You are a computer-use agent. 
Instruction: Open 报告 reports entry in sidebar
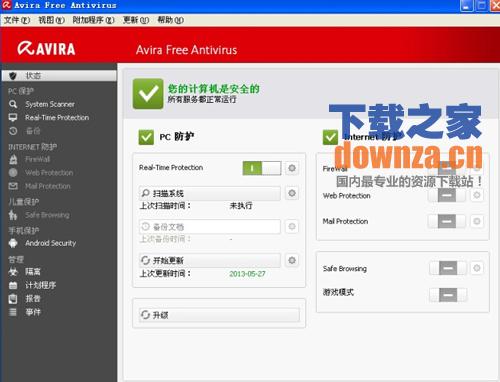pos(33,299)
